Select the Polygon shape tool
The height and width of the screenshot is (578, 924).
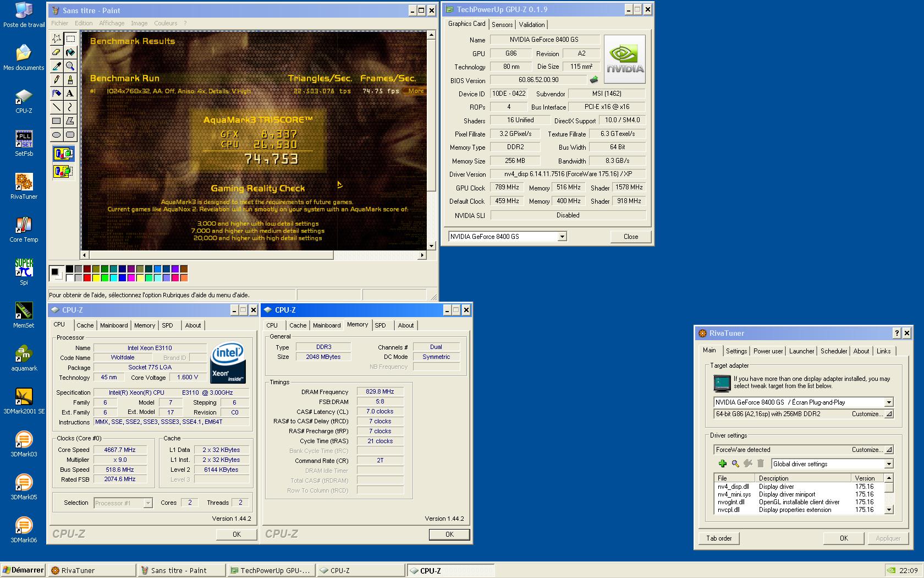point(70,121)
